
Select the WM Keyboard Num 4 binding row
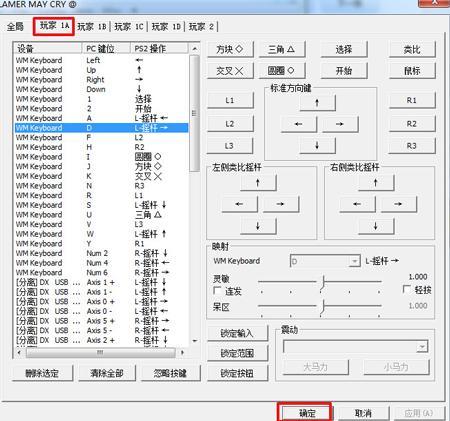point(101,263)
